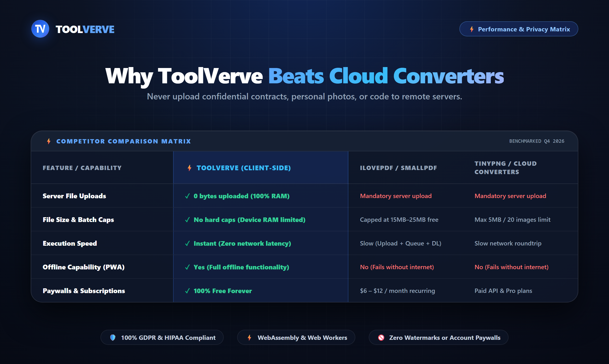Click the File Size & Batch Caps label
Image resolution: width=609 pixels, height=364 pixels.
78,220
